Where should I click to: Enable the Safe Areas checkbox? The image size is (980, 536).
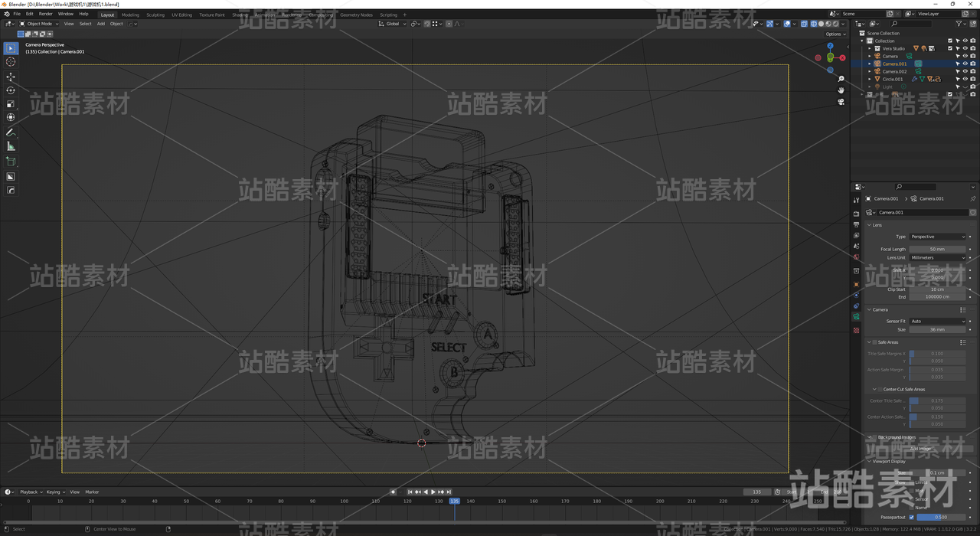[874, 342]
